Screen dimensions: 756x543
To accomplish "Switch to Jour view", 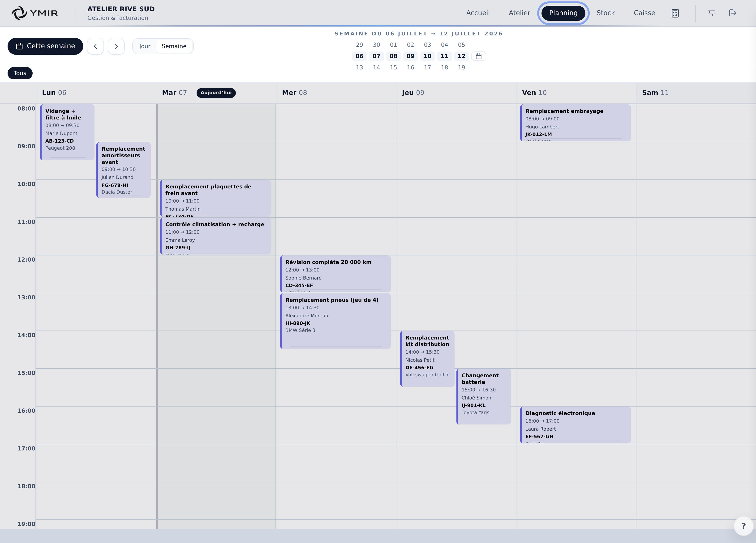I will 145,46.
